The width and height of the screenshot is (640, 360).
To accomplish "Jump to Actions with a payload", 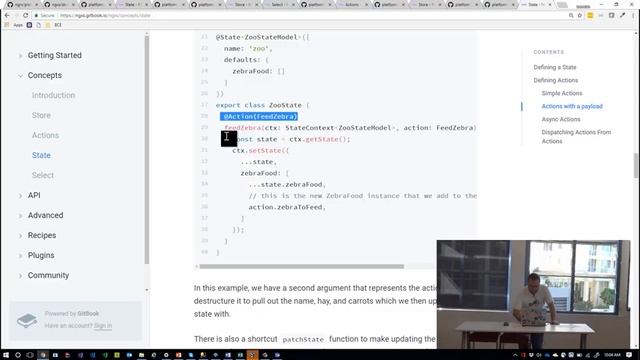I will pyautogui.click(x=572, y=107).
